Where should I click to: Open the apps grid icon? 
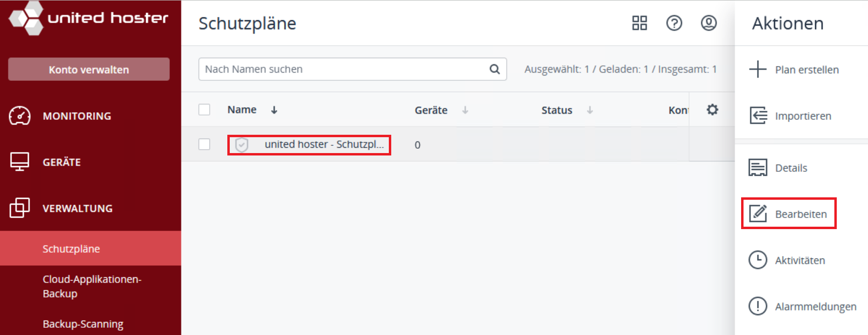pyautogui.click(x=640, y=23)
